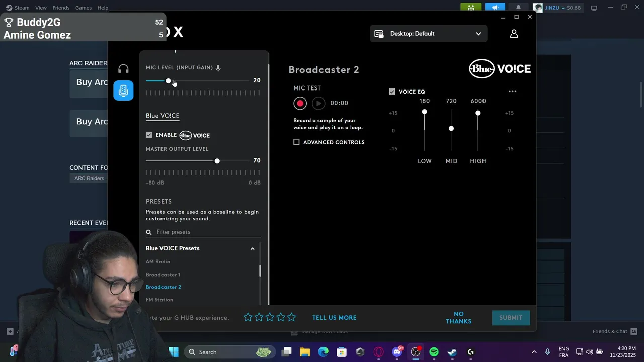Rate G HUB with the third star
The image size is (644, 362).
click(270, 317)
